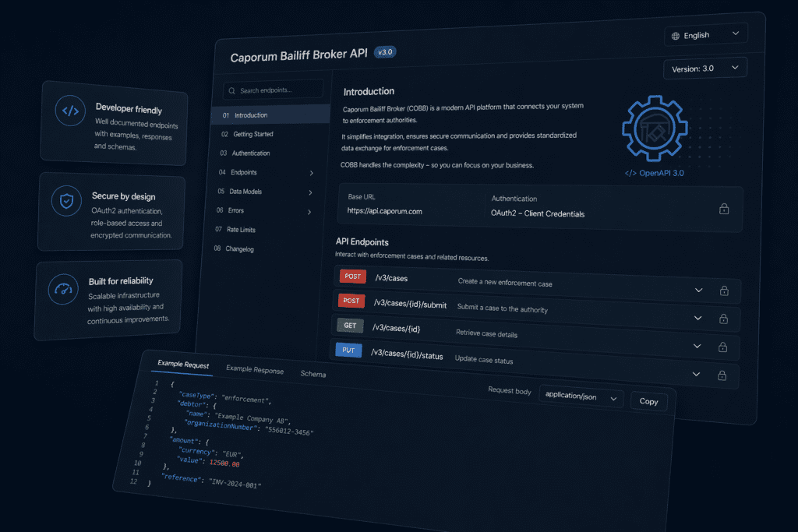Click the lock icon on the /v3/cases row
The width and height of the screenshot is (798, 532).
723,291
